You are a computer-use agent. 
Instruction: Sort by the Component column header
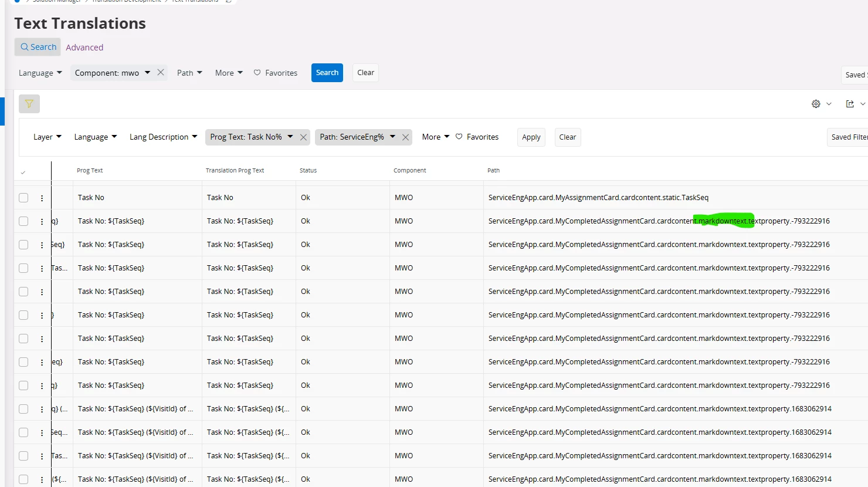[x=409, y=171]
